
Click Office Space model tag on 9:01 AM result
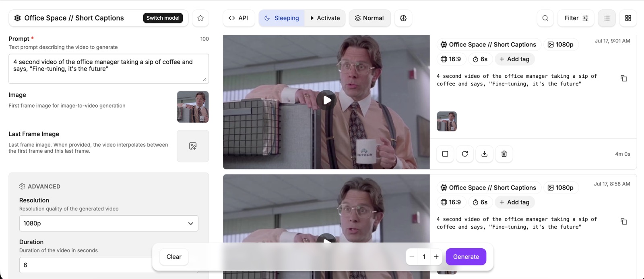coord(488,45)
